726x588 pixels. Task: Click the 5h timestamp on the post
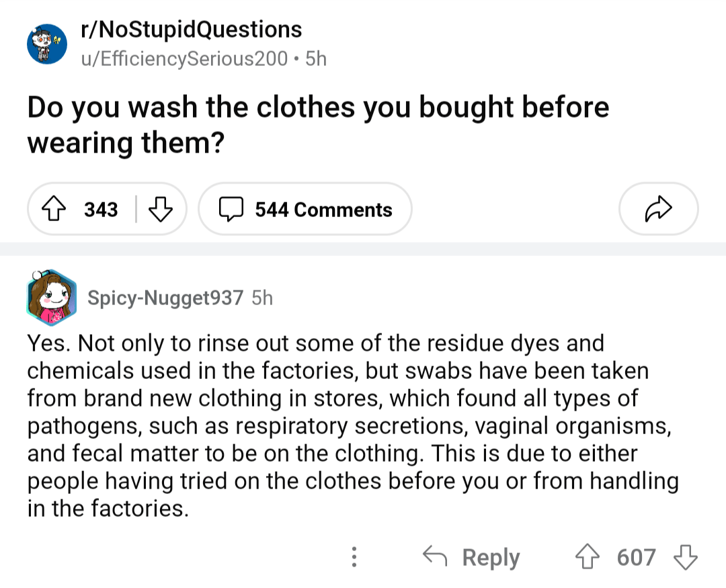tap(316, 58)
